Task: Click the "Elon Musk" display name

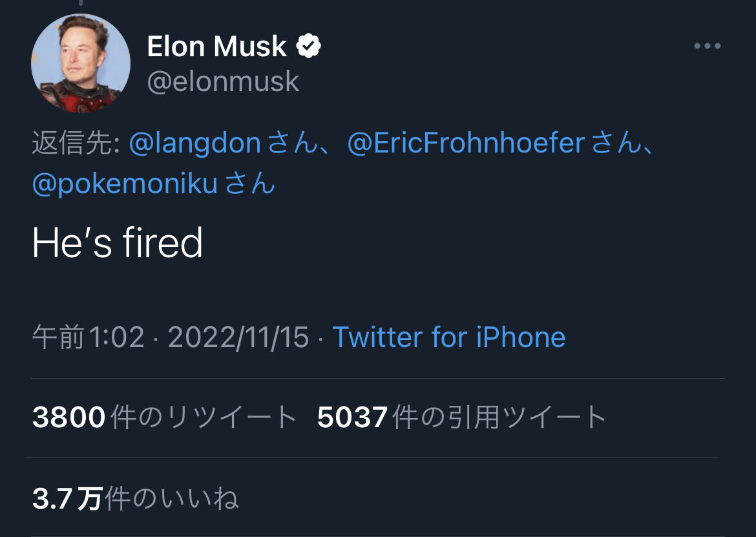Action: pos(216,47)
